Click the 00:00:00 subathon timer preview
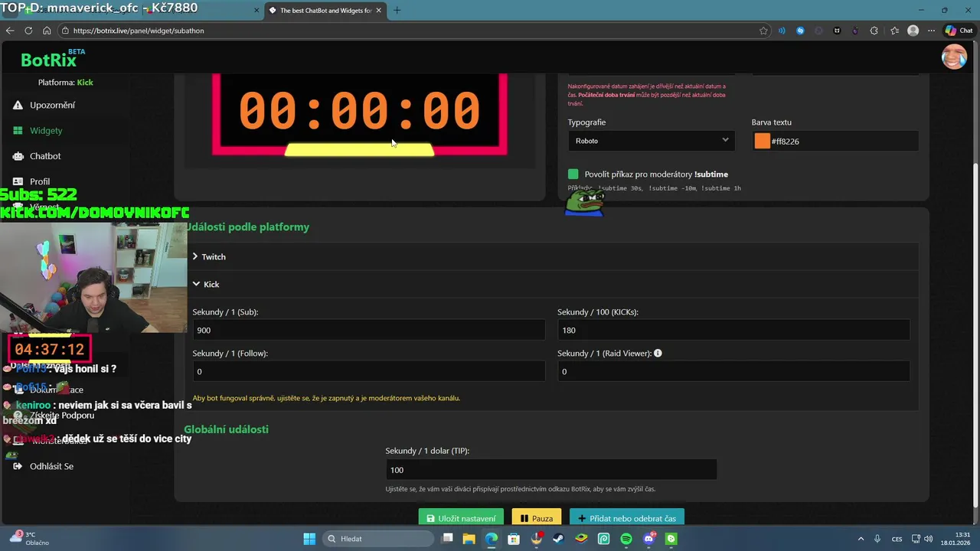Viewport: 980px width, 551px height. [359, 111]
